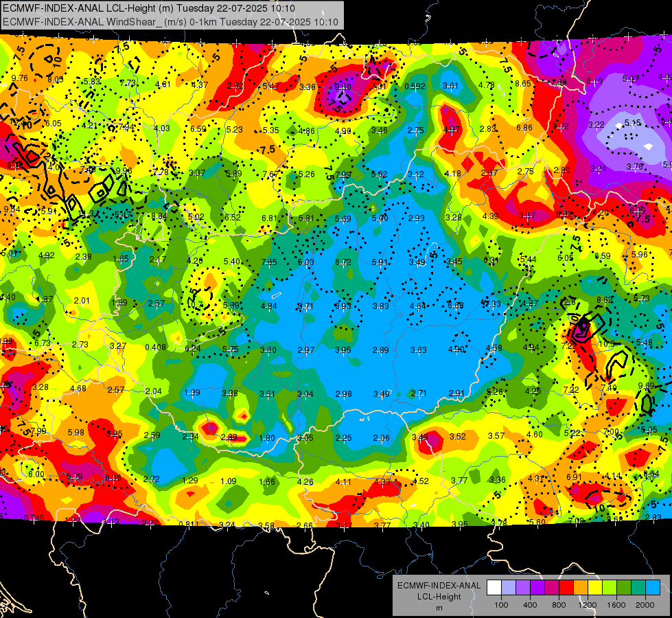
Task: Click the yellow swatch in the legend
Action: (x=595, y=588)
